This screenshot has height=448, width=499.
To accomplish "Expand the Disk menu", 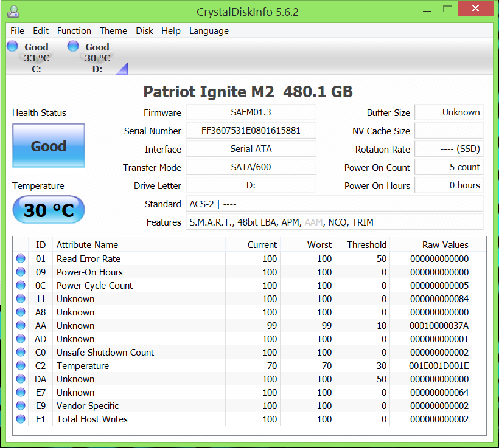I will click(144, 31).
